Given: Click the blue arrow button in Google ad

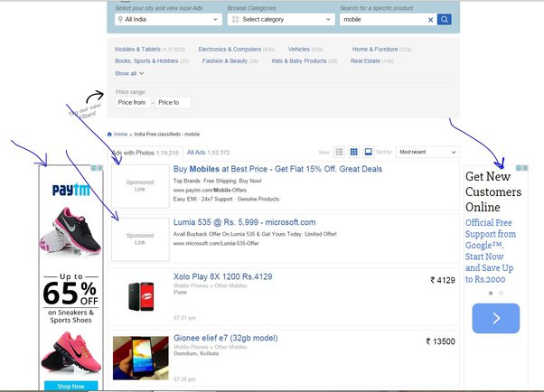Looking at the screenshot, I should 496,318.
